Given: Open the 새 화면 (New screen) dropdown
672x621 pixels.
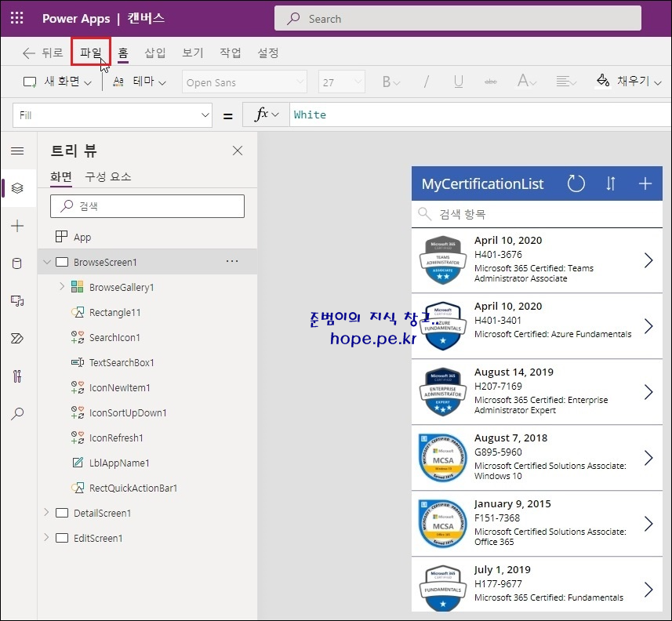Looking at the screenshot, I should [x=57, y=82].
